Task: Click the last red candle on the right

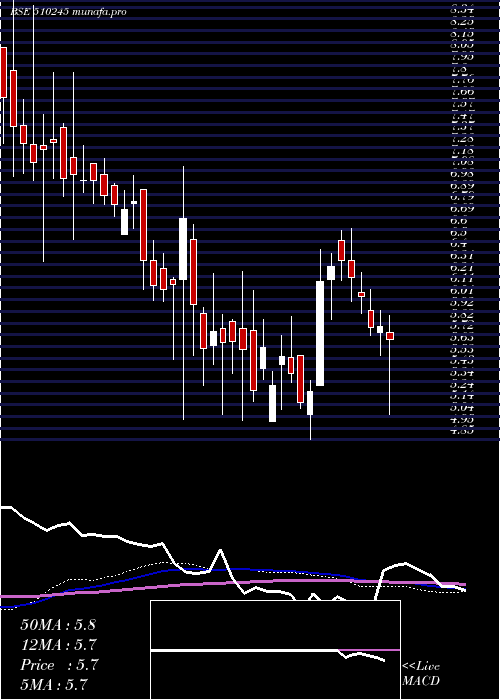Action: (x=390, y=336)
